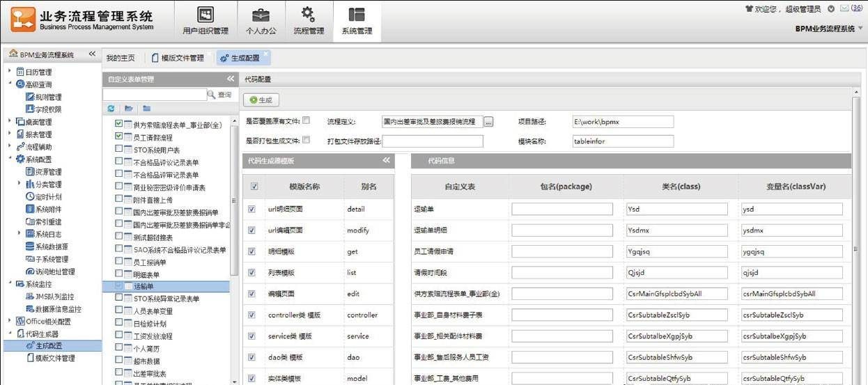Open 个人办公 briefcase module
Viewport: 868px width, 385px height.
(261, 21)
